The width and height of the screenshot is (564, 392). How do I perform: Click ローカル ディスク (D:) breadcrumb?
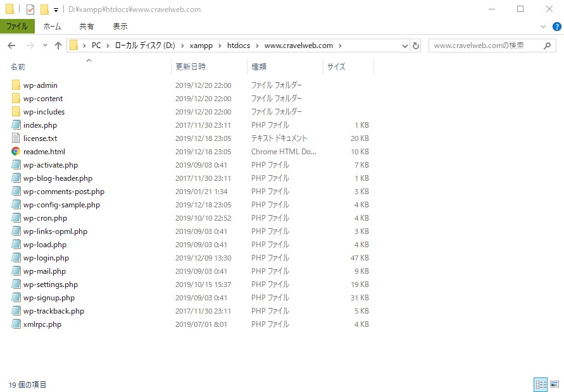[145, 46]
